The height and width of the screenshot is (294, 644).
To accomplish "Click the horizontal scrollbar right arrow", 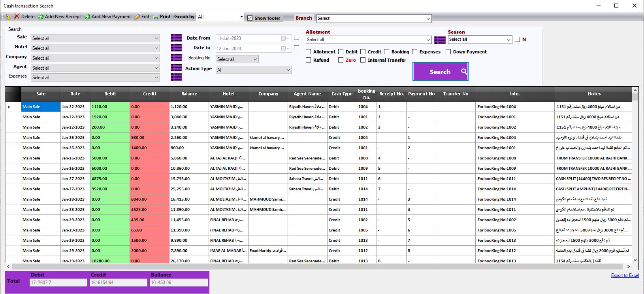I will click(x=628, y=267).
